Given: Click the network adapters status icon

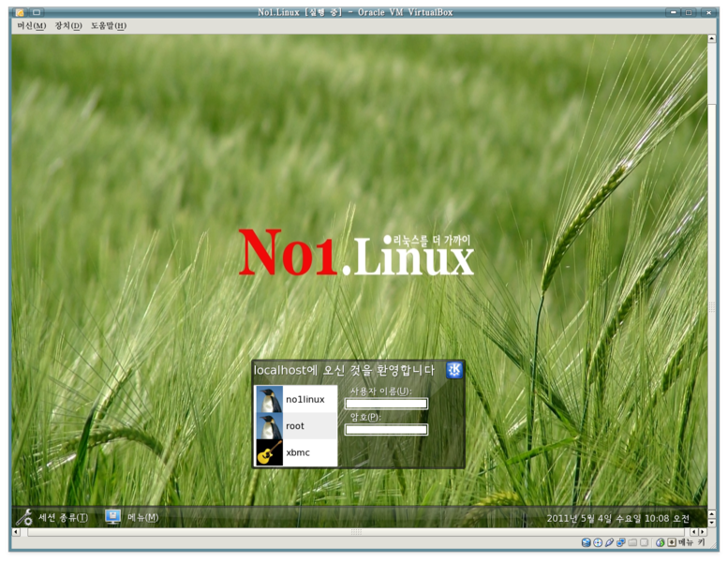Looking at the screenshot, I should coord(621,542).
